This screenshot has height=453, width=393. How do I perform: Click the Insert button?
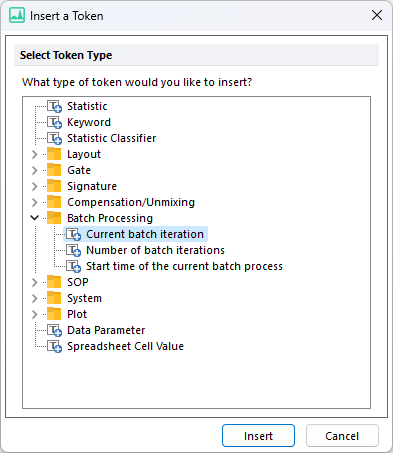click(258, 436)
